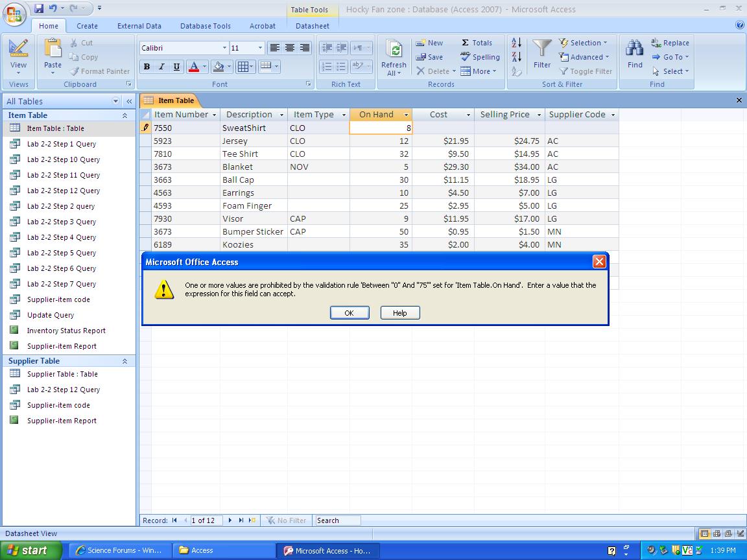Viewport: 747px width, 560px height.
Task: Click Replace in Find group
Action: pyautogui.click(x=670, y=43)
